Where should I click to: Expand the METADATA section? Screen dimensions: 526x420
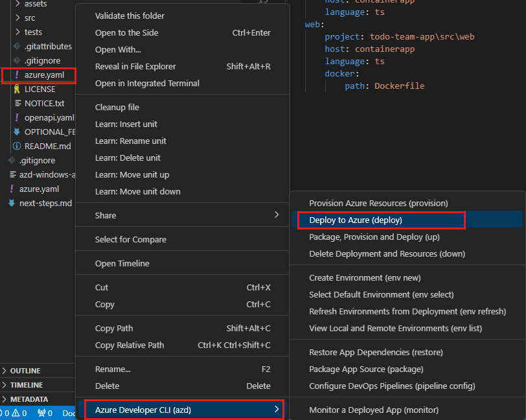[5, 399]
